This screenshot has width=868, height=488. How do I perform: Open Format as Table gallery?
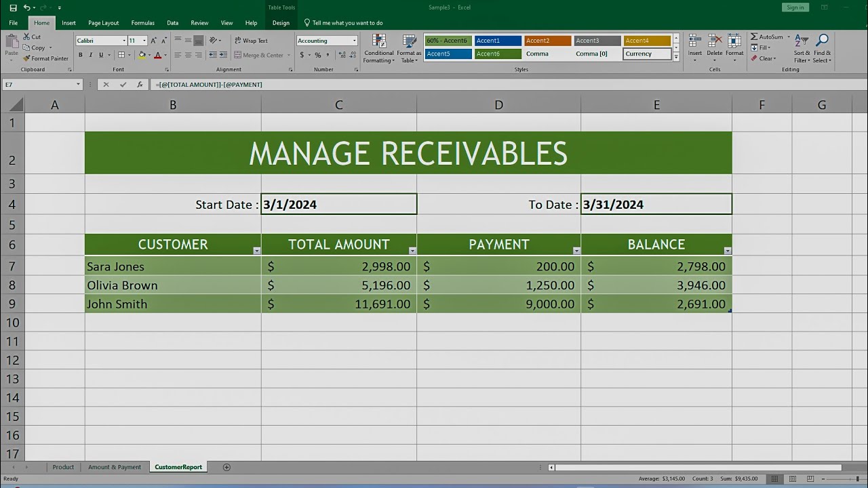click(x=409, y=48)
